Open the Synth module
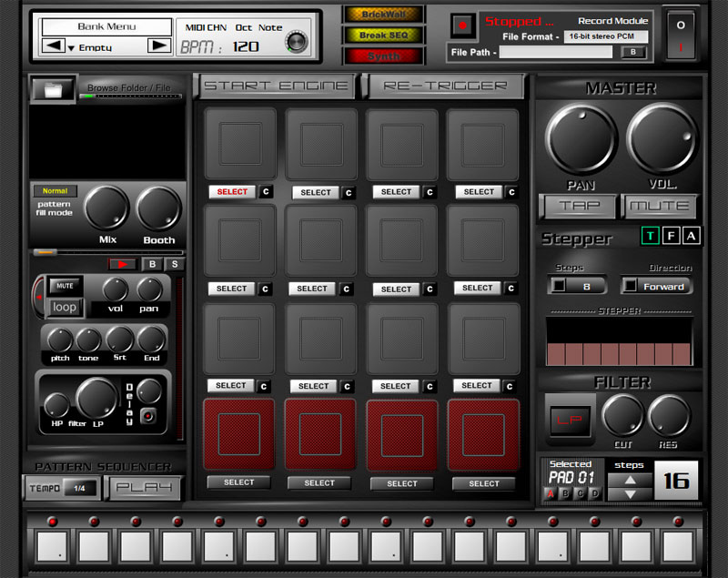Viewport: 728px width, 578px height. 383,56
